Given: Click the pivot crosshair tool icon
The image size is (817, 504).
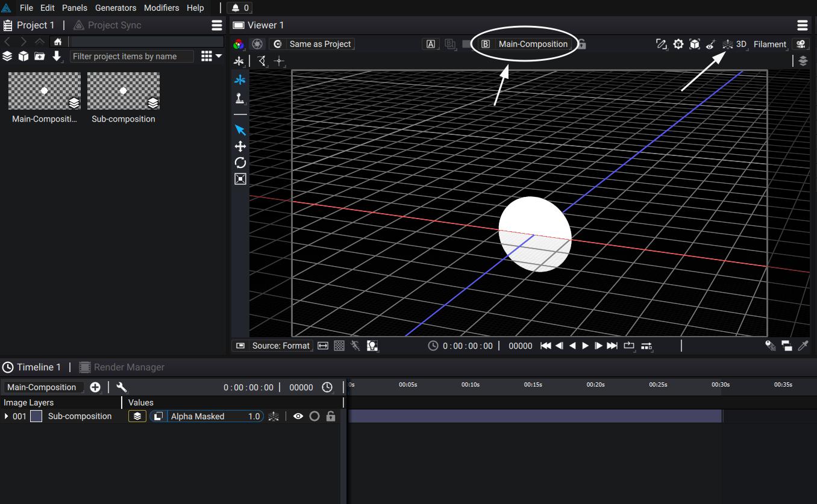Looking at the screenshot, I should click(278, 61).
